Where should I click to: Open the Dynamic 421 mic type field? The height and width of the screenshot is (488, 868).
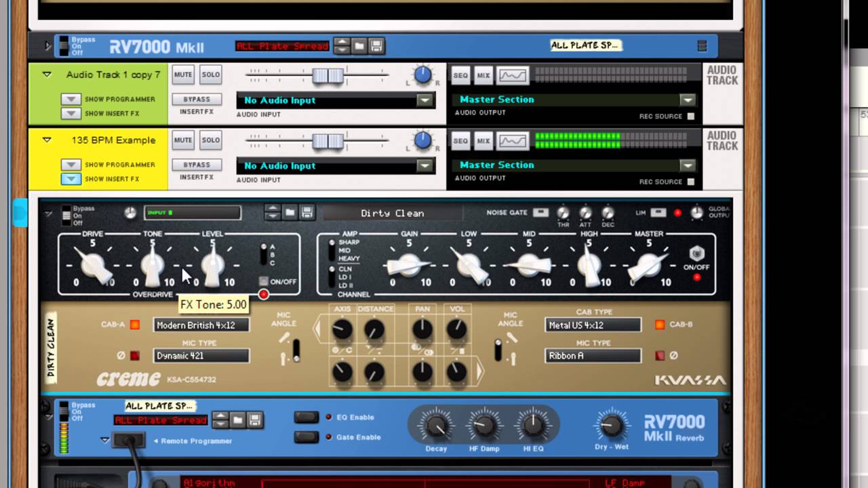pos(201,356)
